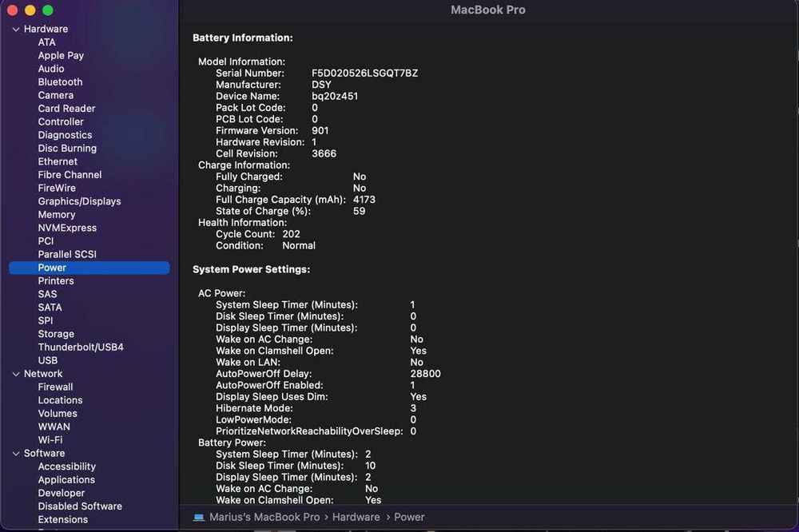Select Volumes under Network
The width and height of the screenshot is (799, 532).
point(58,413)
